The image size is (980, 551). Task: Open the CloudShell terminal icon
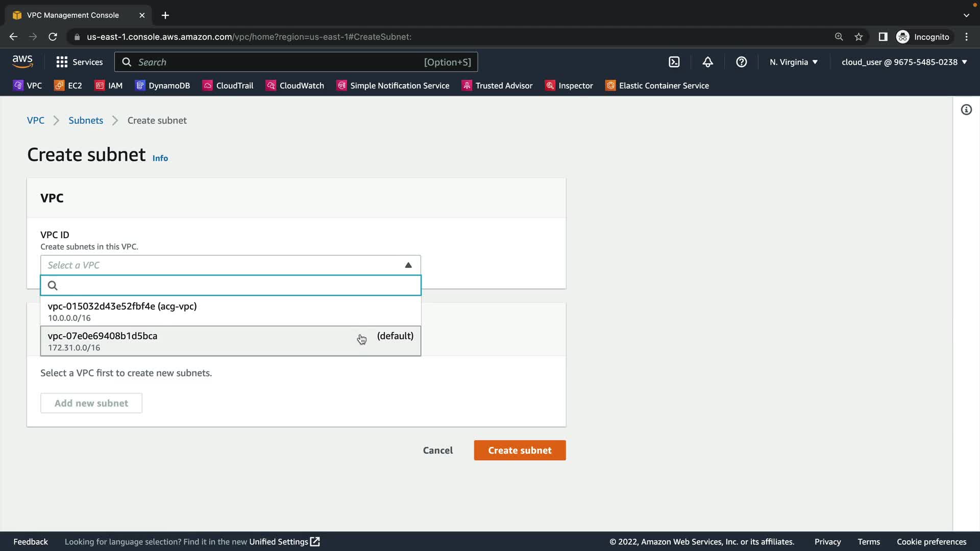tap(674, 62)
